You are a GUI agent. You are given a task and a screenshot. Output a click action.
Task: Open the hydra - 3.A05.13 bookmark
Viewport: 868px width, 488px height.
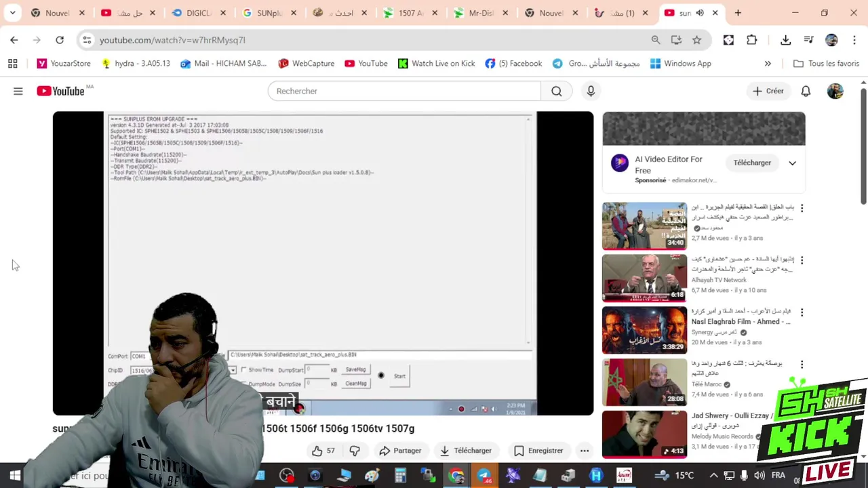135,64
